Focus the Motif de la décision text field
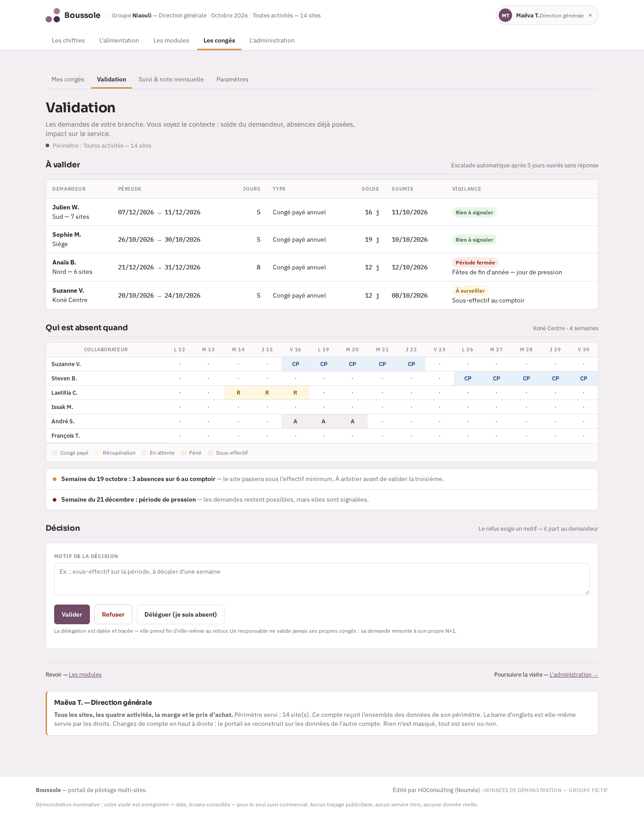This screenshot has width=644, height=818. click(x=322, y=579)
